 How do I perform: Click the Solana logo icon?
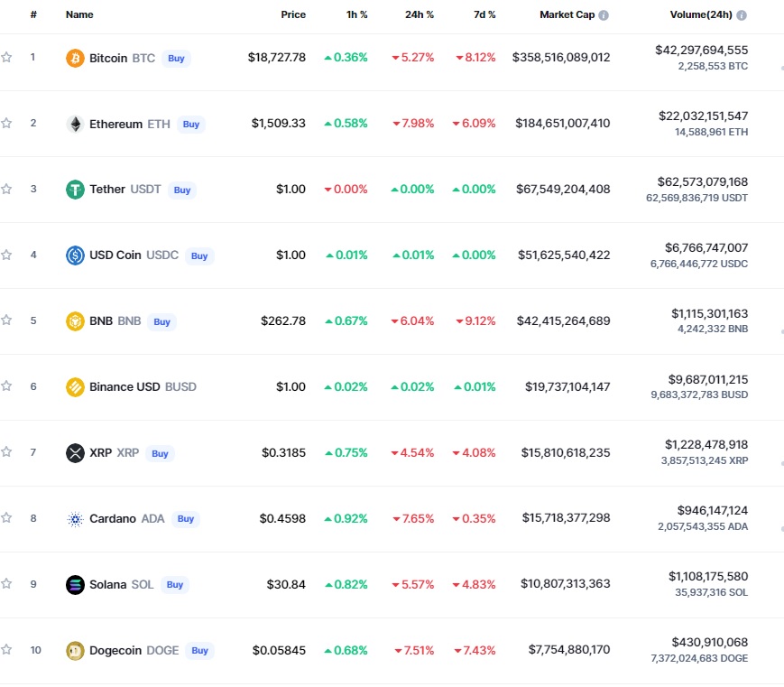75,584
